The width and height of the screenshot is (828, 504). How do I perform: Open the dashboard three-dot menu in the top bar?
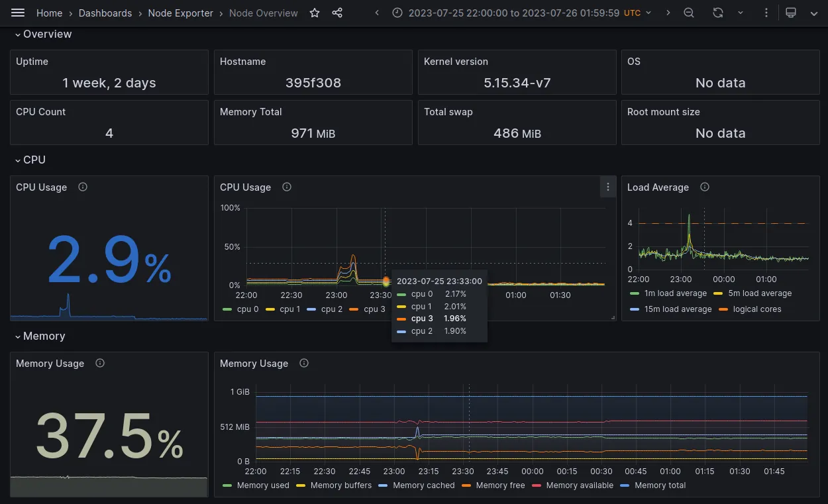tap(766, 13)
